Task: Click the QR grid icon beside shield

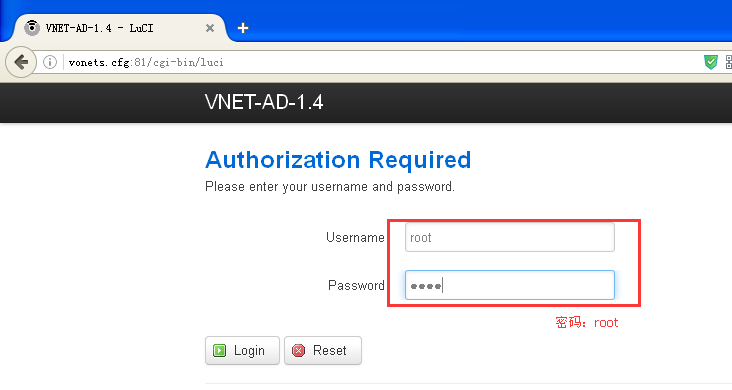Action: click(728, 62)
